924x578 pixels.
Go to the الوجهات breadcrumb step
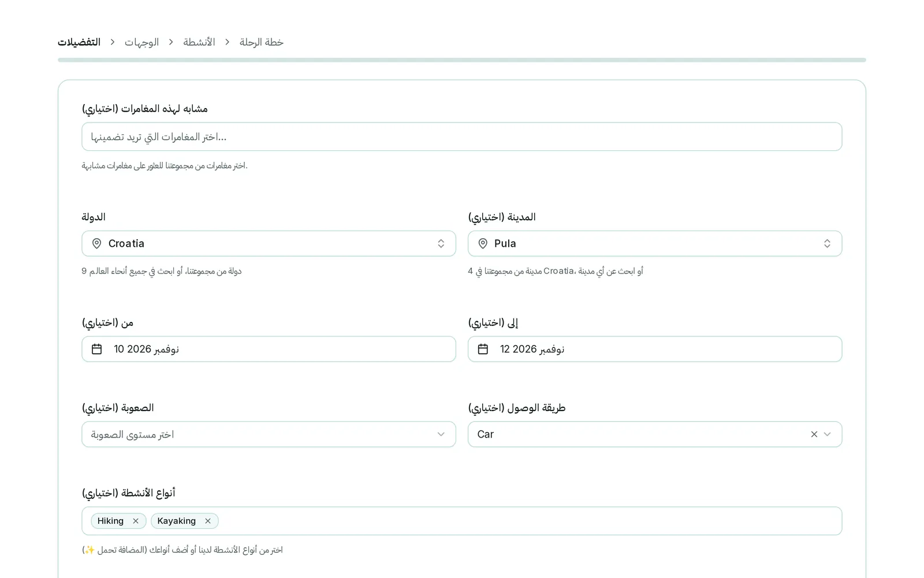[x=141, y=42]
